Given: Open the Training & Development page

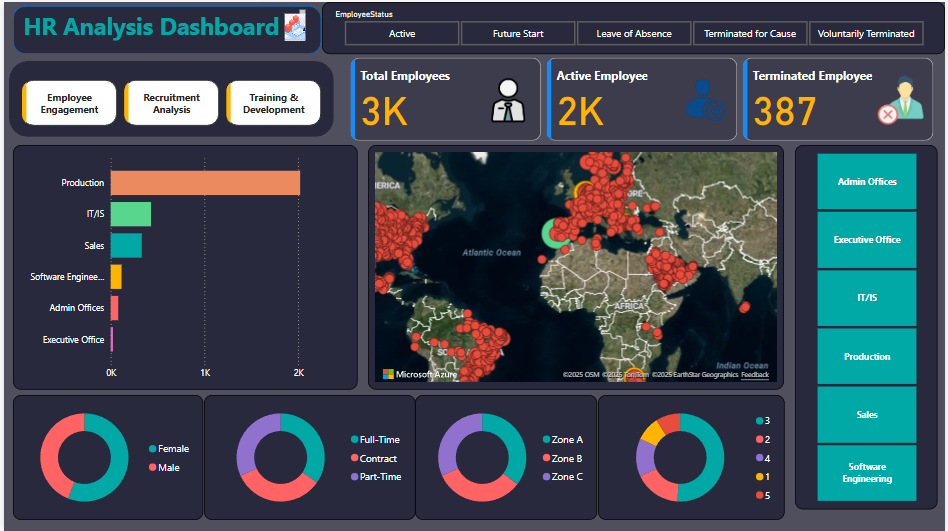Looking at the screenshot, I should pos(273,103).
